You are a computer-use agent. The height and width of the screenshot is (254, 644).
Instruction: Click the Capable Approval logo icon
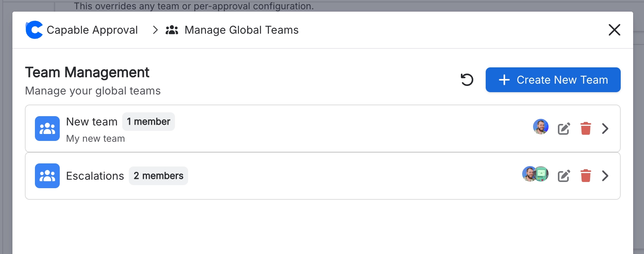pyautogui.click(x=34, y=30)
